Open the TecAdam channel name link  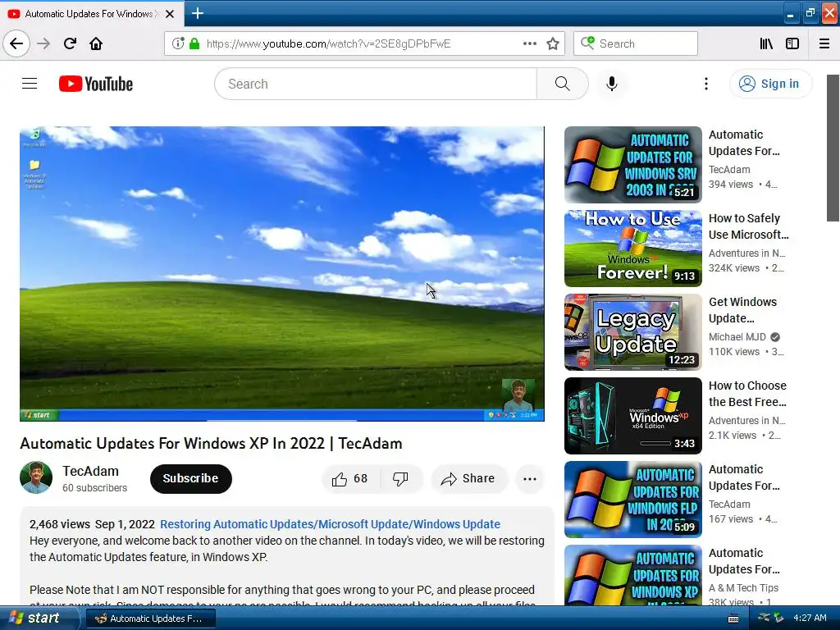click(90, 471)
